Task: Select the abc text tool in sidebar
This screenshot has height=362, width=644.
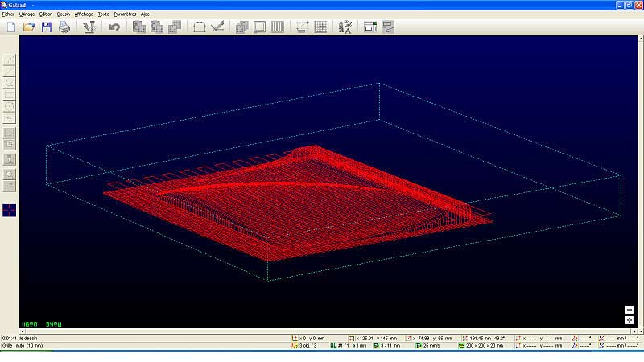Action: coord(10,118)
